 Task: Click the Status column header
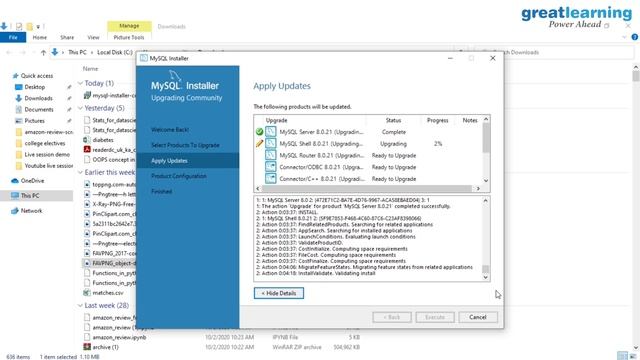(393, 120)
